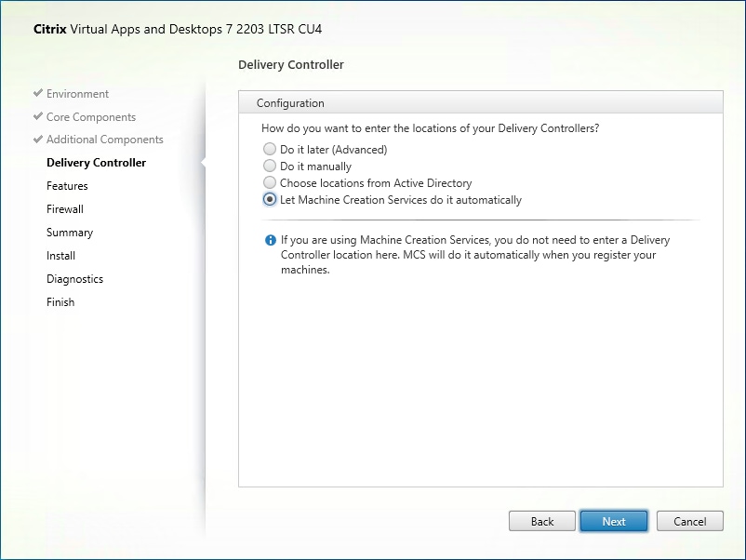
Task: Jump to the Features step
Action: (67, 186)
